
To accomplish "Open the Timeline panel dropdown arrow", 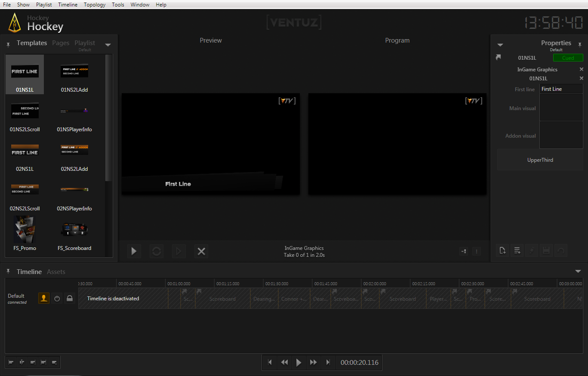I will tap(578, 271).
